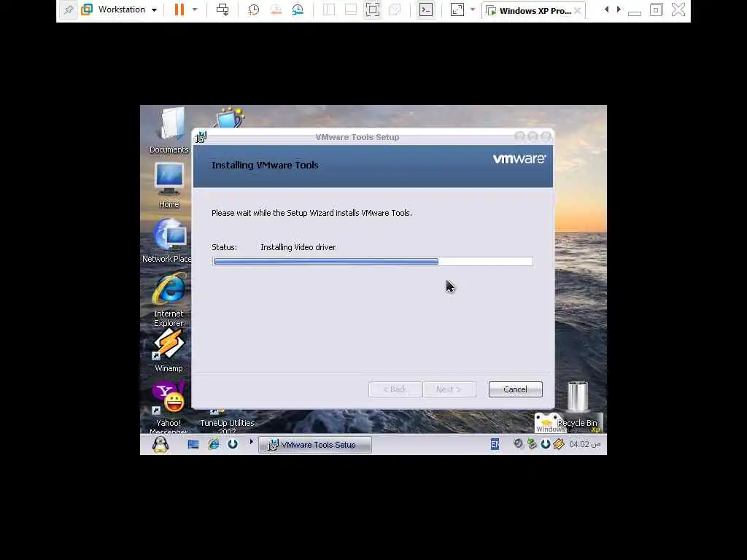Take a snapshot of the VM
The image size is (747, 560).
[x=253, y=9]
